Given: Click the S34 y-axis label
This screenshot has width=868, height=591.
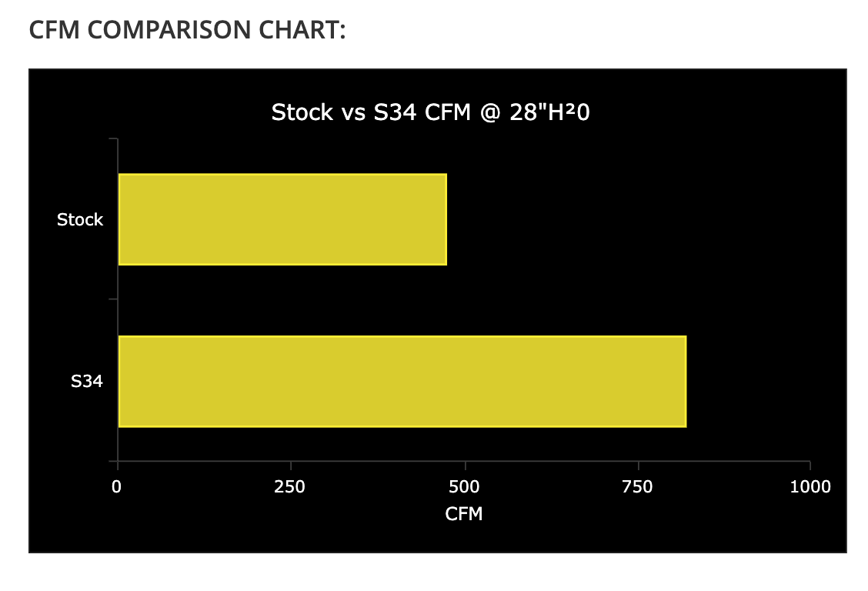Looking at the screenshot, I should point(87,381).
